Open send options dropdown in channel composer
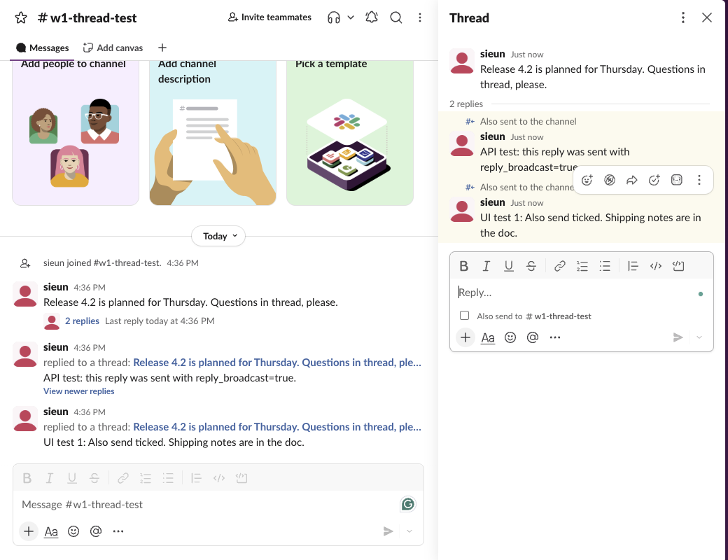728x560 pixels. pyautogui.click(x=409, y=531)
